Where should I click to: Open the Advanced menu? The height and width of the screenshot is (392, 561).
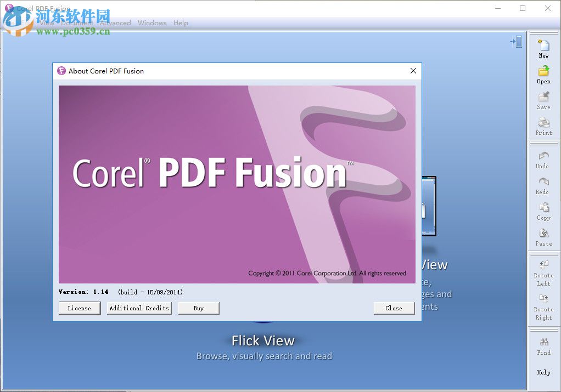click(x=115, y=22)
